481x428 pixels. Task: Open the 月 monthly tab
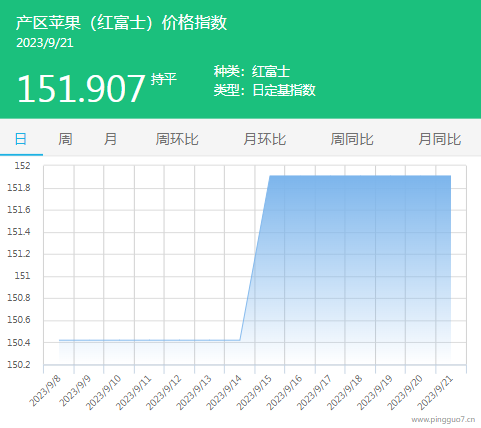tap(110, 138)
